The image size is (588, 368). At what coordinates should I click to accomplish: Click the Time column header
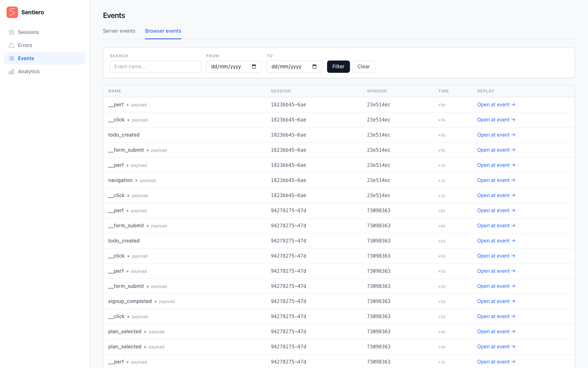tap(443, 91)
